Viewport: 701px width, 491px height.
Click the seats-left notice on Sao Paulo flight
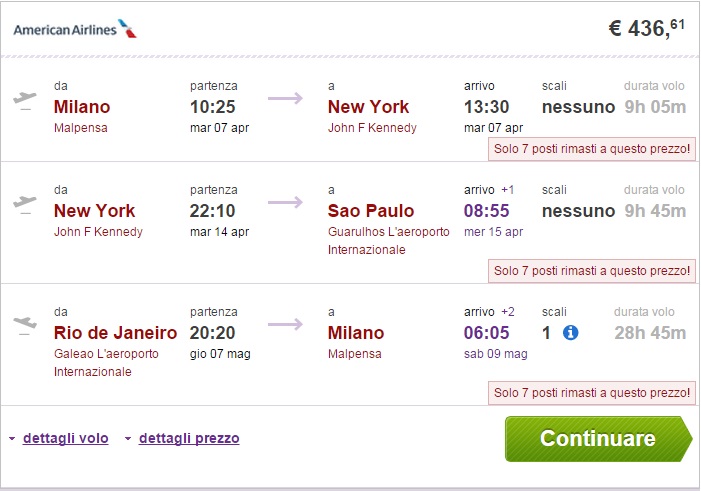(592, 271)
